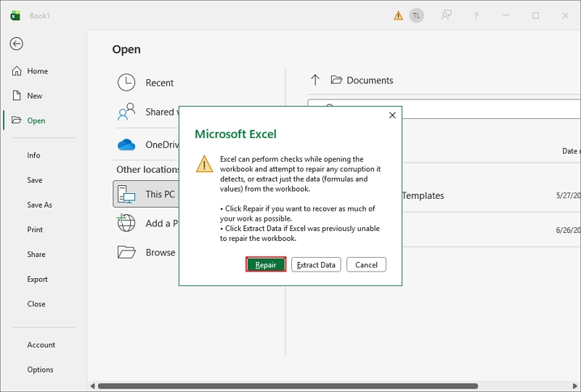The image size is (581, 392).
Task: Click the Recent clock icon
Action: (x=126, y=82)
